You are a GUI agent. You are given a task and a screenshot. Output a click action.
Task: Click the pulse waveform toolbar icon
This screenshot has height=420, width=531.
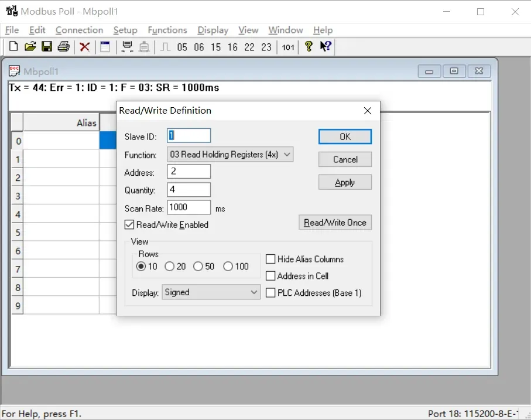(x=165, y=47)
